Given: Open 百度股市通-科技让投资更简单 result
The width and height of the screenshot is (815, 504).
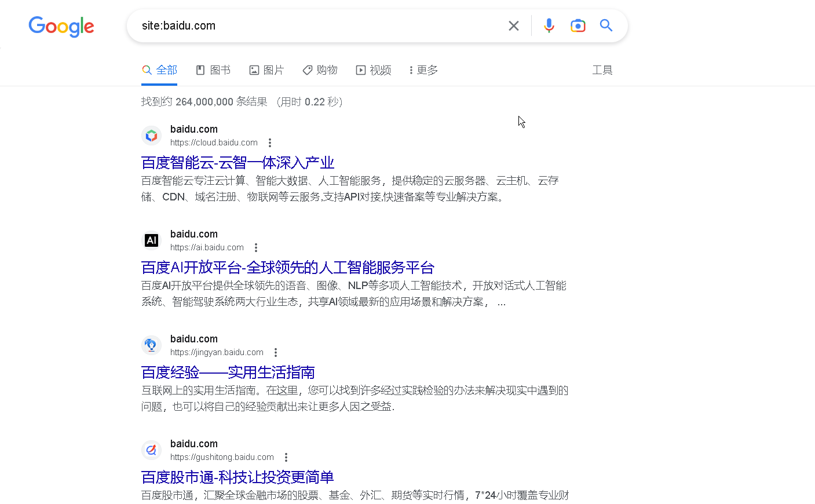Looking at the screenshot, I should pyautogui.click(x=237, y=477).
